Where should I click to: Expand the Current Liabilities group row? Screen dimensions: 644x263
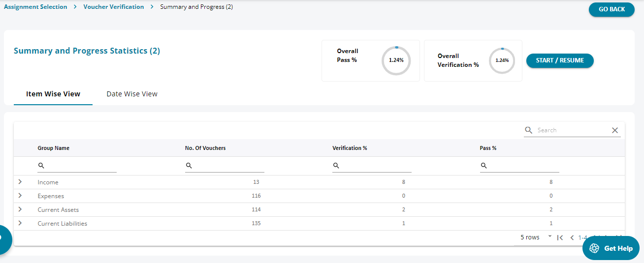[x=20, y=223]
